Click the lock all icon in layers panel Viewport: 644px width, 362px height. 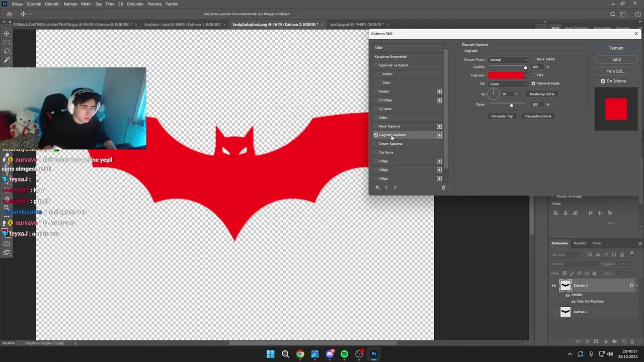pyautogui.click(x=594, y=273)
